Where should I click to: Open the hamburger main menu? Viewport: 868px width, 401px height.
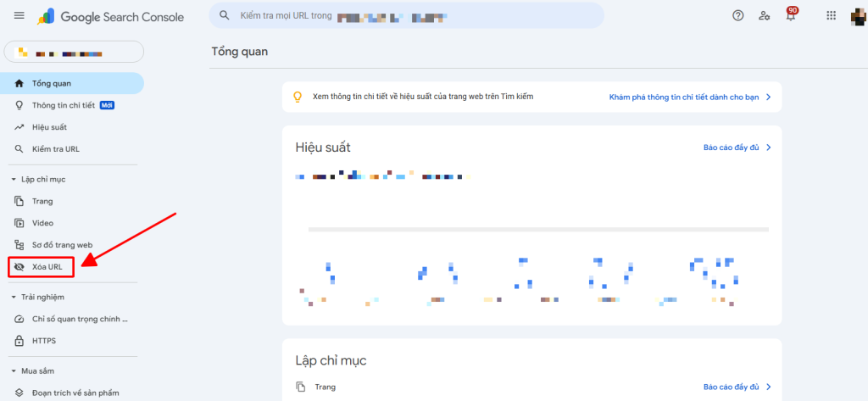tap(19, 16)
